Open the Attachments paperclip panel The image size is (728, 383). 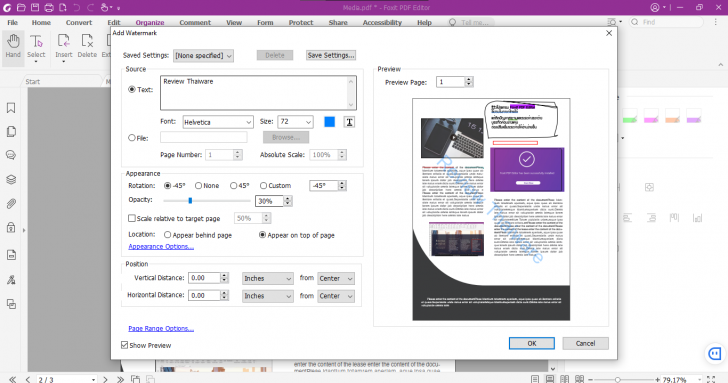pos(11,203)
